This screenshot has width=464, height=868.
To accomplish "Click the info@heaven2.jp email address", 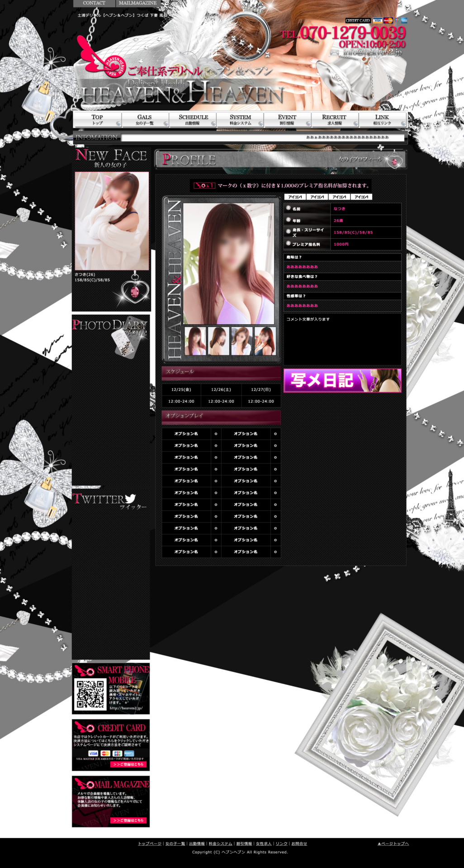I will pyautogui.click(x=372, y=52).
